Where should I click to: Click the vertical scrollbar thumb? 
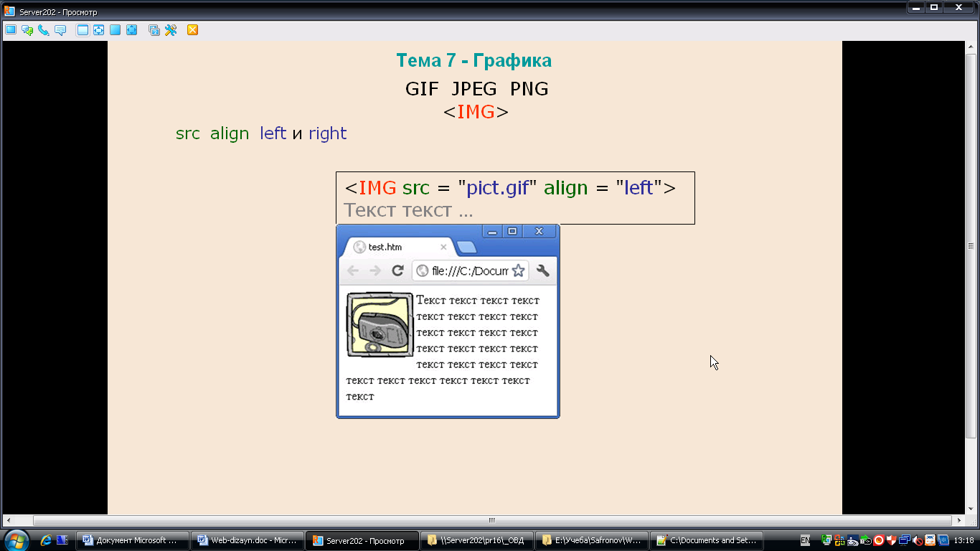coord(971,246)
